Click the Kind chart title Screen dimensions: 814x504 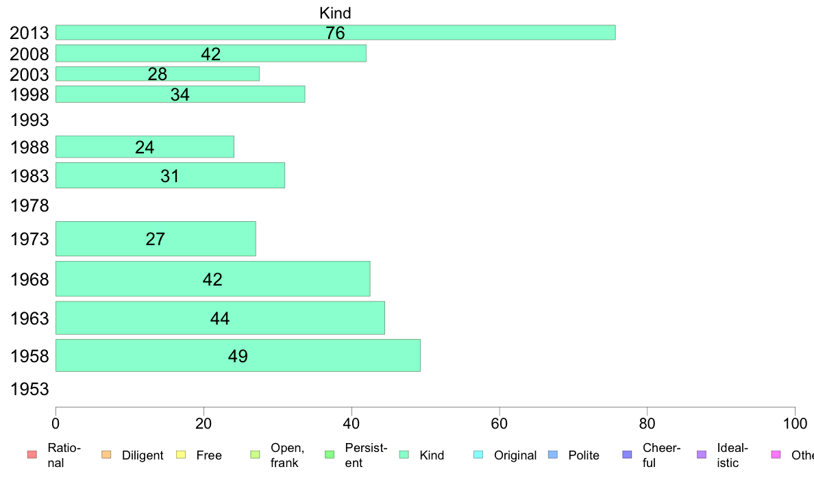point(335,13)
